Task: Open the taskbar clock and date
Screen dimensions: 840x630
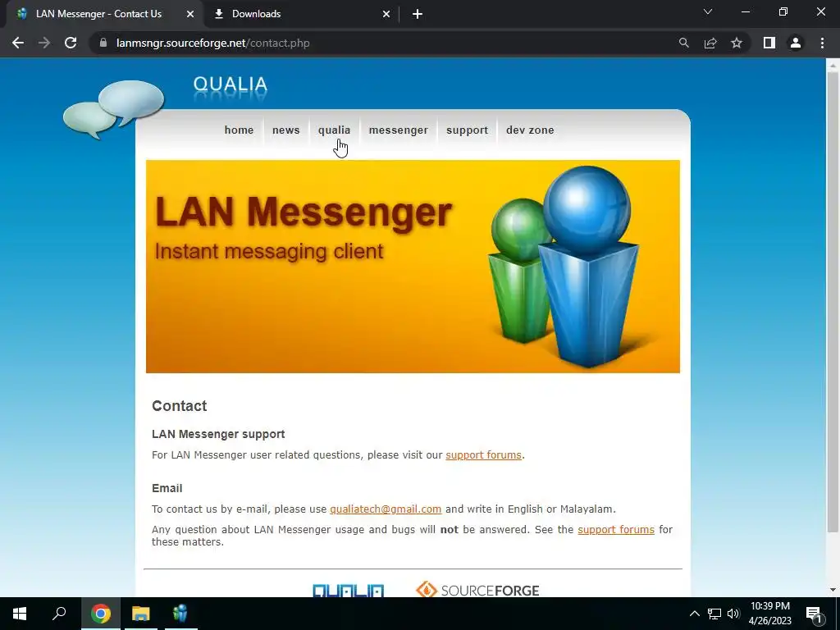Action: tap(769, 614)
